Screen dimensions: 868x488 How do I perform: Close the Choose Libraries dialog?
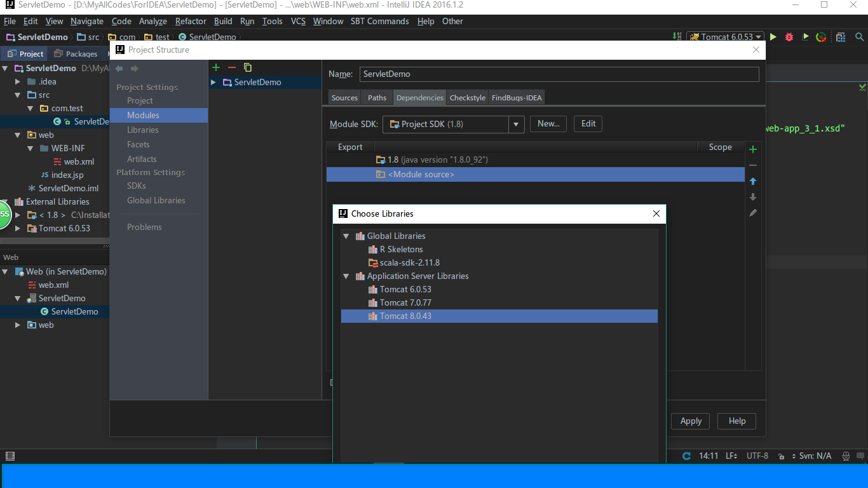[x=656, y=213]
